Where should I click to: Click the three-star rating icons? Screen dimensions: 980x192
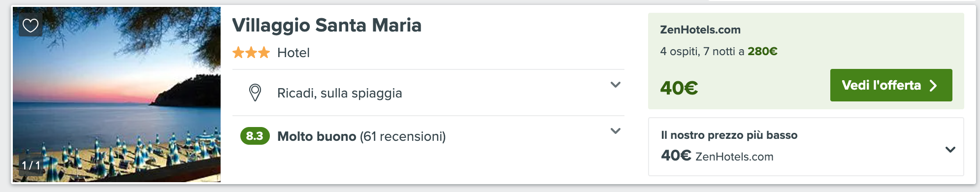(251, 52)
